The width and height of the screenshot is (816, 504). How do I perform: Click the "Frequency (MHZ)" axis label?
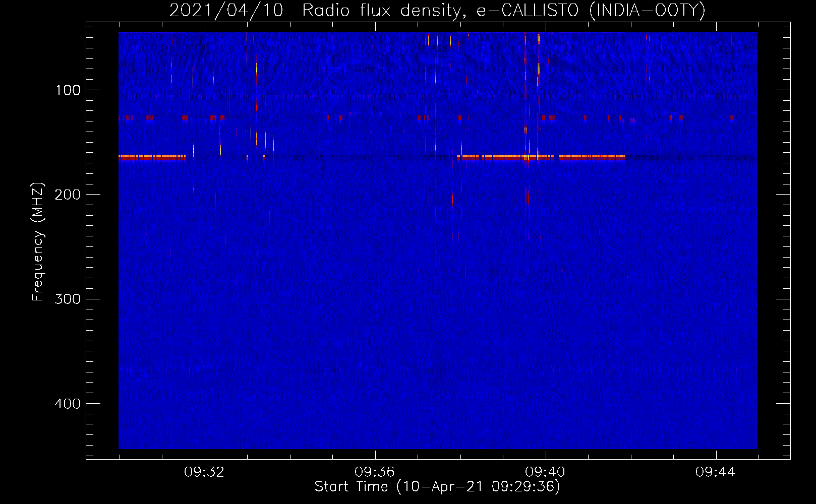(38, 242)
